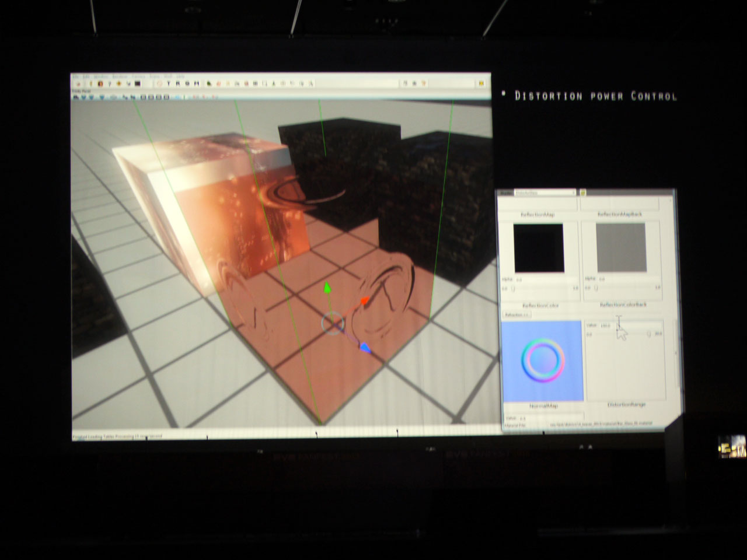Open the Help menu
Viewport: 747px width, 560px height.
[x=180, y=76]
